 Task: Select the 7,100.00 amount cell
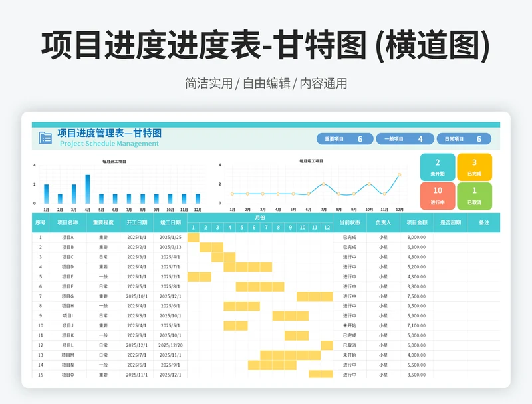[417, 326]
